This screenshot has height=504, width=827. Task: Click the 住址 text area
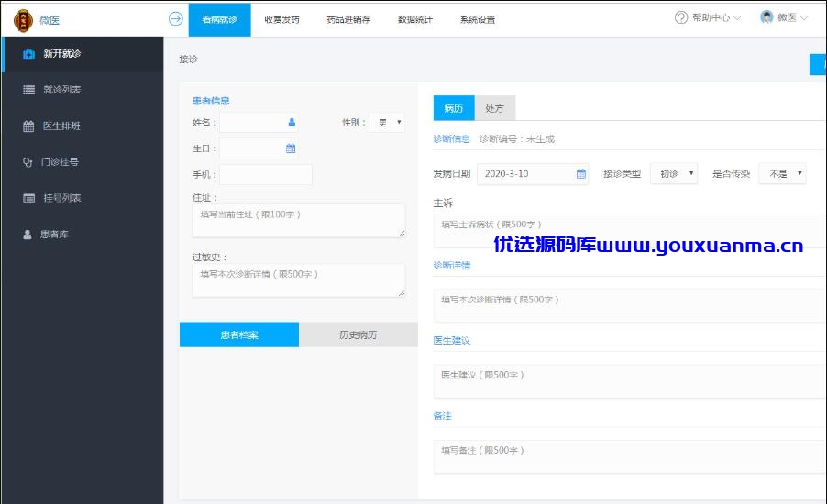[x=299, y=220]
